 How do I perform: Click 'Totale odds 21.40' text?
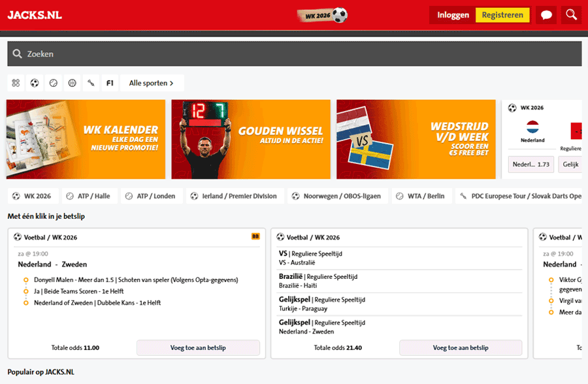tap(338, 347)
